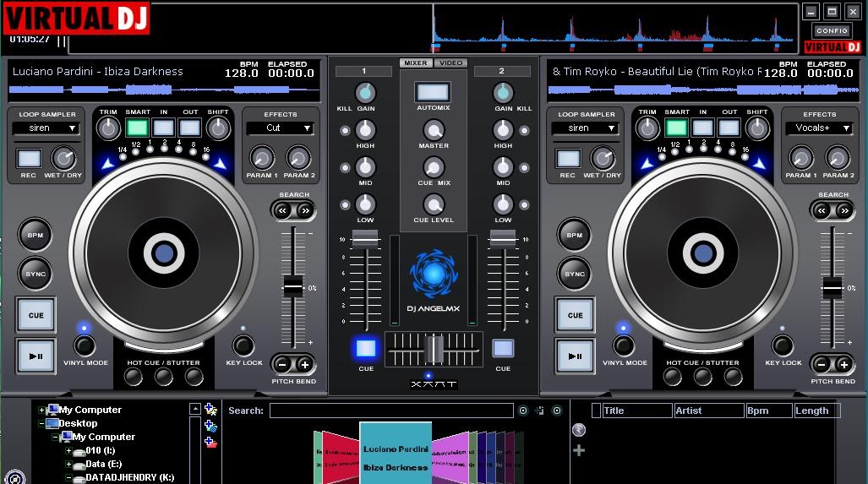Click the channel 1 volume fader

[x=365, y=239]
